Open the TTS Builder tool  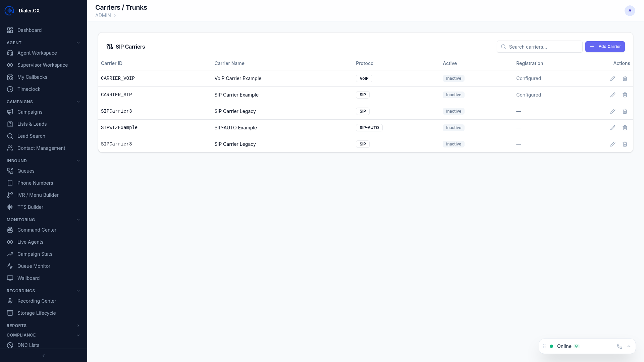[x=30, y=207]
